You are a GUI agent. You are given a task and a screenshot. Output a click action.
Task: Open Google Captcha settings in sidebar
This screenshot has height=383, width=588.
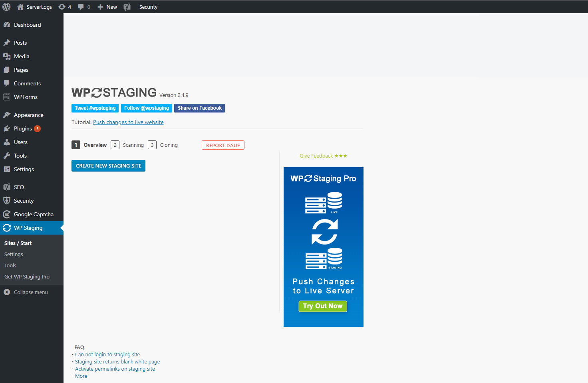[x=33, y=214]
